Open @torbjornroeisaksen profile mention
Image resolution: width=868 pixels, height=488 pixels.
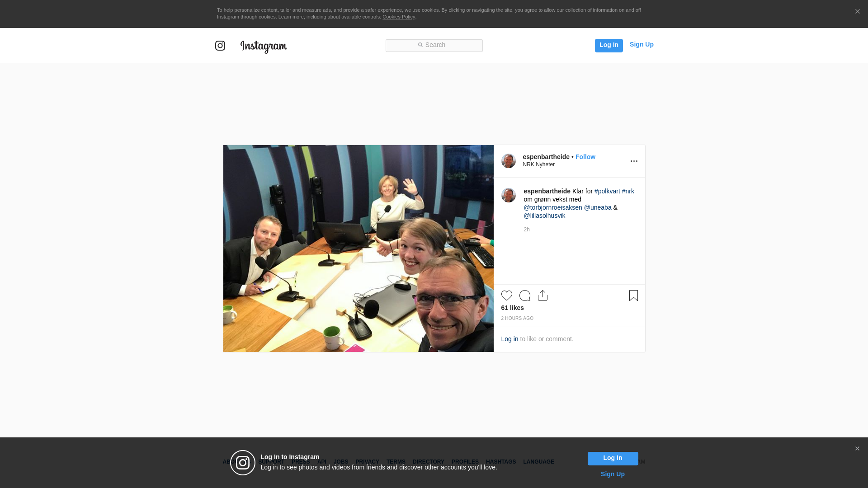(x=553, y=207)
